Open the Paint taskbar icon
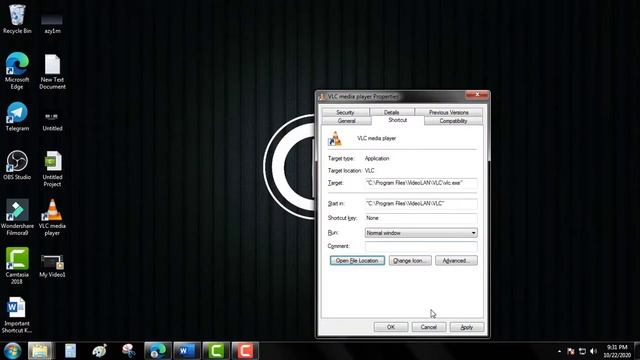The width and height of the screenshot is (640, 360). [x=99, y=351]
